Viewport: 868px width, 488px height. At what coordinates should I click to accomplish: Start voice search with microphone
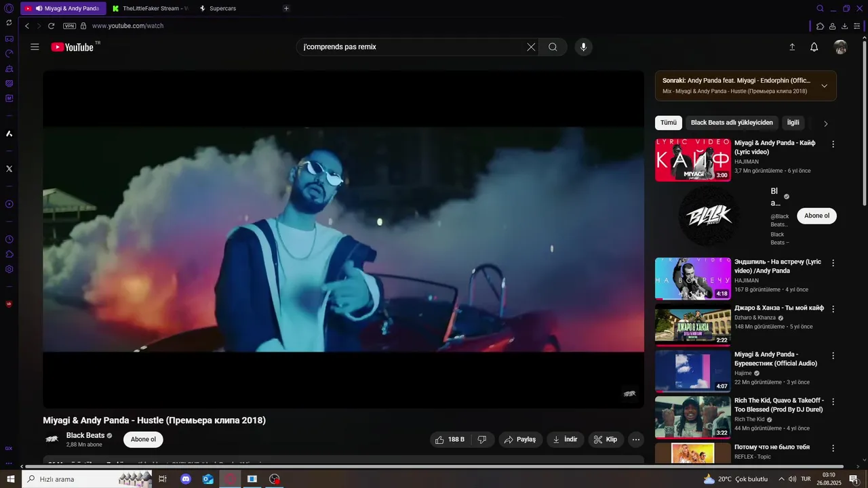[x=583, y=47]
